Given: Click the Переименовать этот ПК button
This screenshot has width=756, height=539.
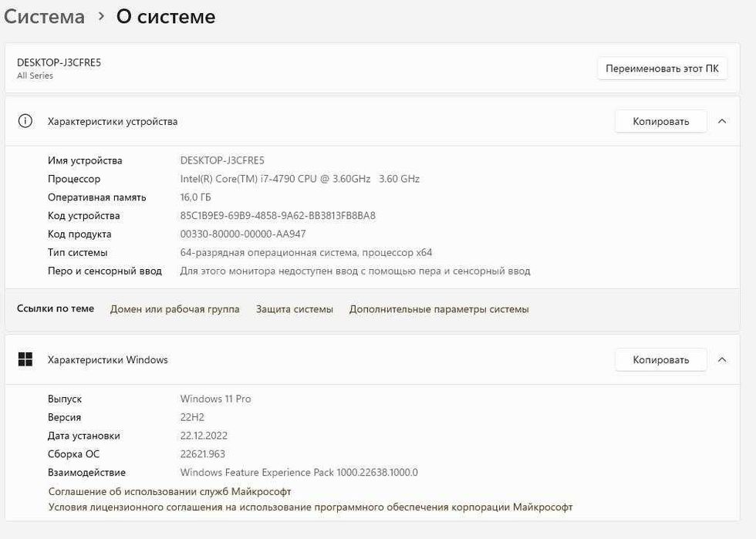Looking at the screenshot, I should coord(662,68).
